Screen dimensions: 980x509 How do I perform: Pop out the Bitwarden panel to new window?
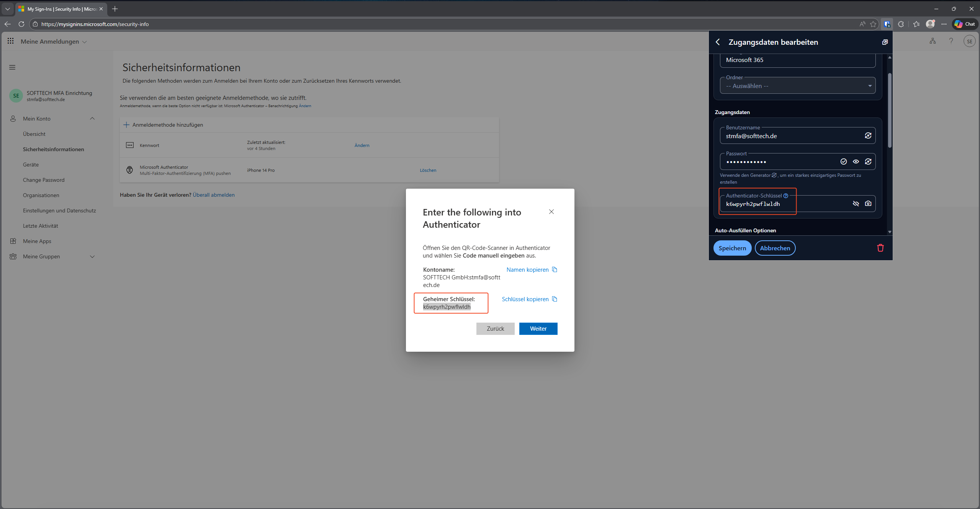click(x=885, y=42)
